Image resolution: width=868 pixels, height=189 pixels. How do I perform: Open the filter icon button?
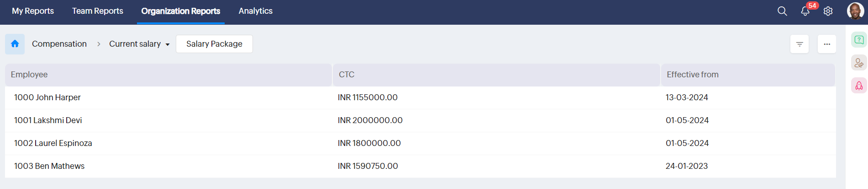pos(800,44)
